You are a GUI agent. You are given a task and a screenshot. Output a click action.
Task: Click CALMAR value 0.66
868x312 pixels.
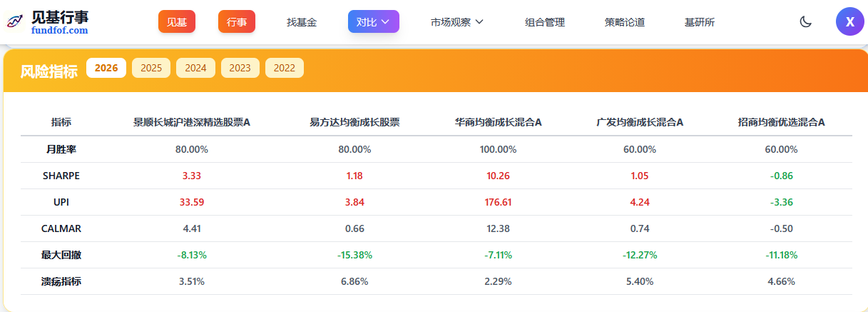pyautogui.click(x=354, y=228)
